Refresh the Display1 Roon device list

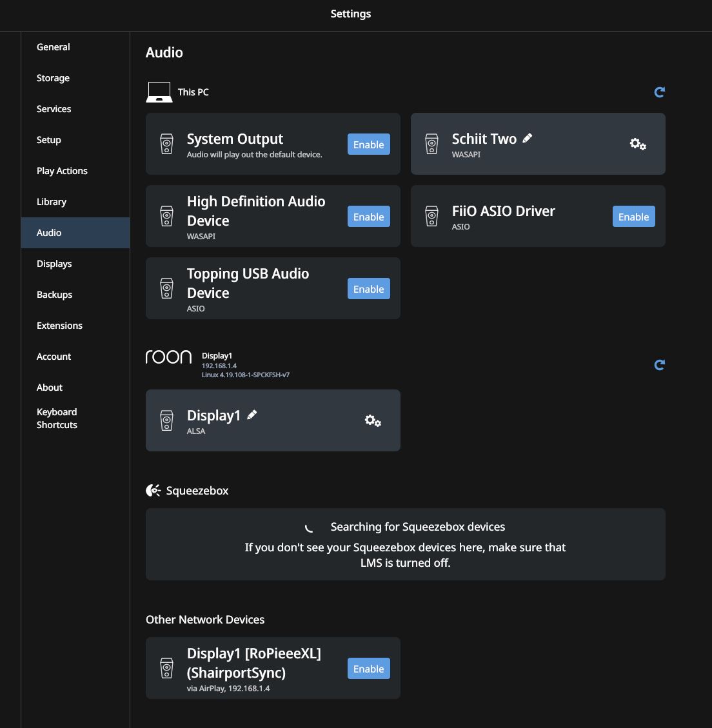(x=659, y=365)
